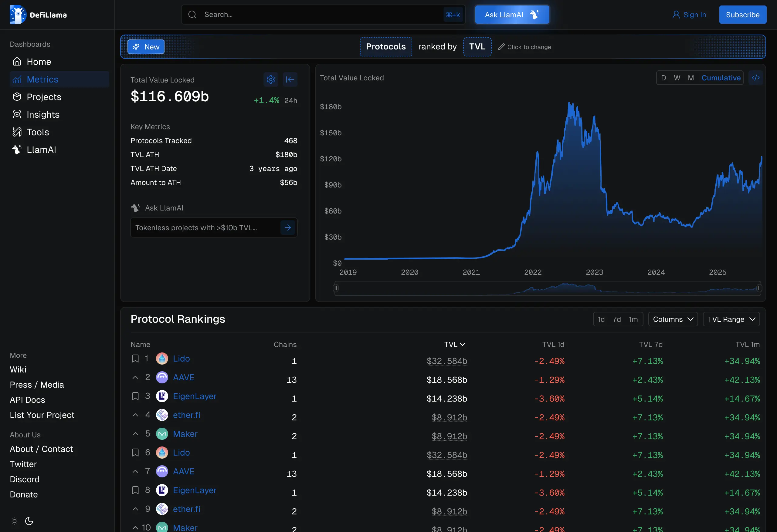
Task: Toggle 1d column period
Action: (601, 319)
